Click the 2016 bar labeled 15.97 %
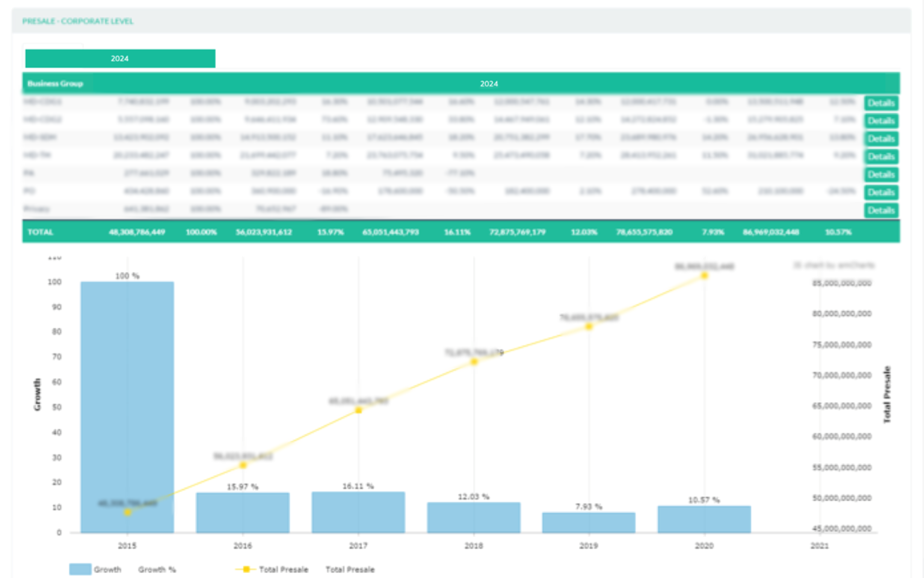The width and height of the screenshot is (924, 578). (x=243, y=514)
